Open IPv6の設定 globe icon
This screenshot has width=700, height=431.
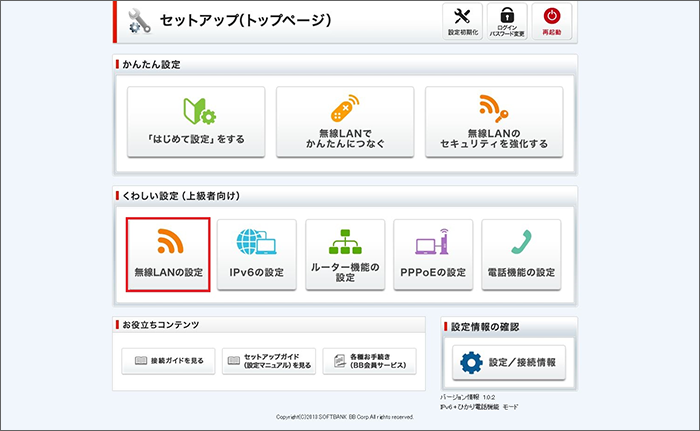pos(257,254)
